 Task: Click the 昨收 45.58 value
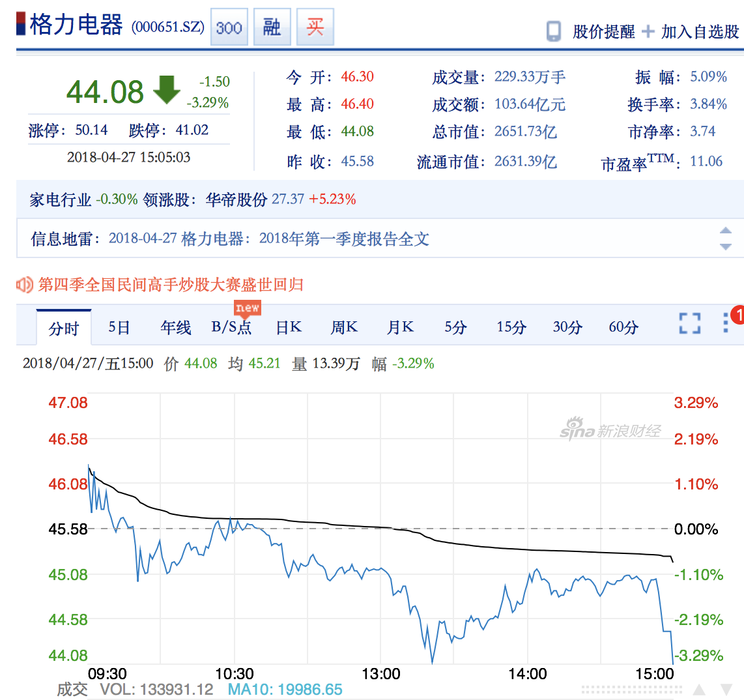[x=357, y=162]
